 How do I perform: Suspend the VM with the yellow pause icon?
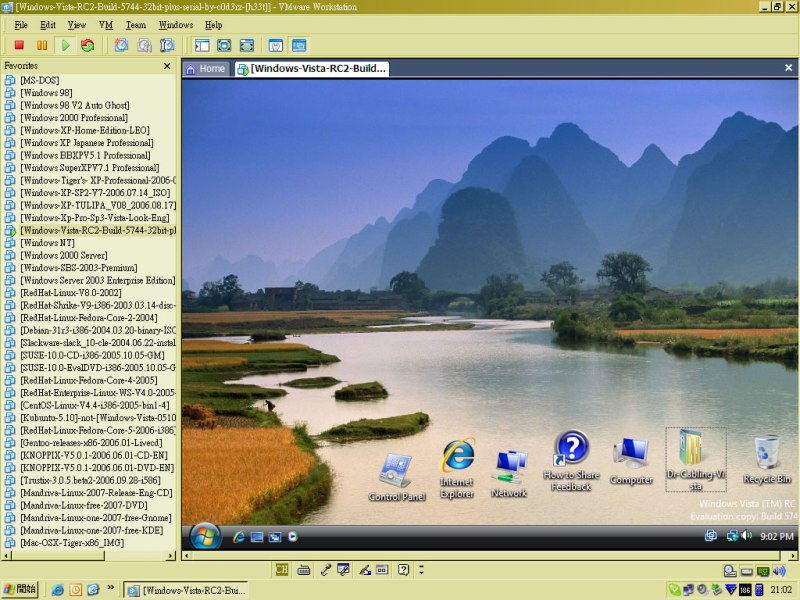42,45
